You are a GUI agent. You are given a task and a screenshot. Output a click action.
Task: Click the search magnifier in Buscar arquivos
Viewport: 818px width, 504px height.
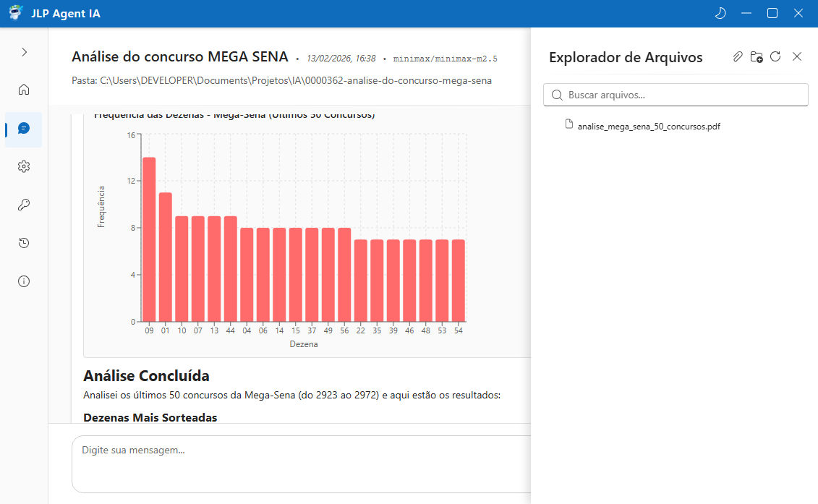coord(557,95)
